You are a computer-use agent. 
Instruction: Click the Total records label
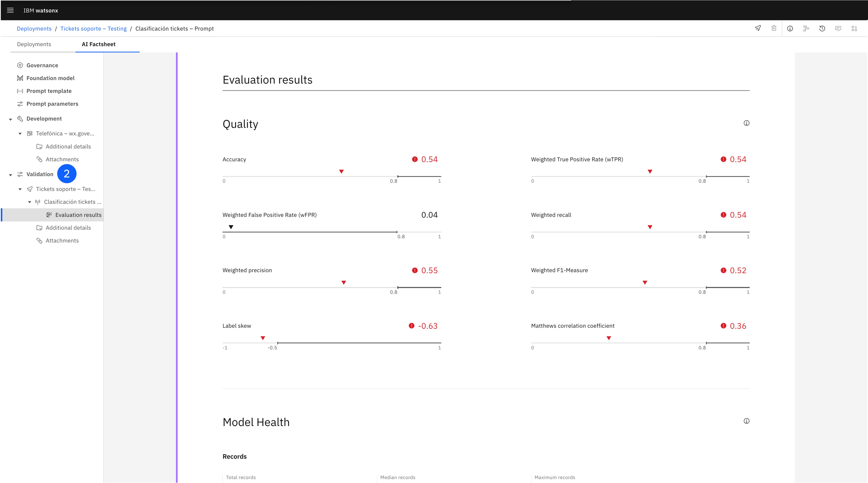pyautogui.click(x=241, y=477)
